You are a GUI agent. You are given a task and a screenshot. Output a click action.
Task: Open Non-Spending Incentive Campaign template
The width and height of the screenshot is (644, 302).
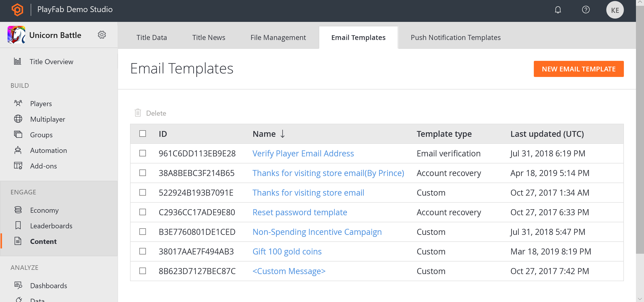pos(317,231)
